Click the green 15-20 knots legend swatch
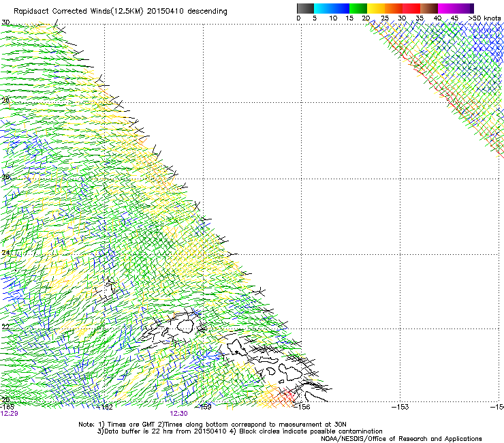 pos(358,8)
